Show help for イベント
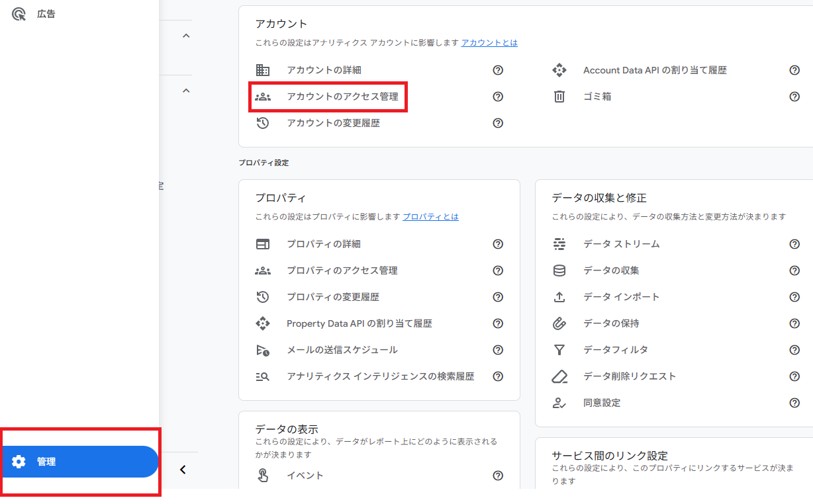 [x=498, y=476]
